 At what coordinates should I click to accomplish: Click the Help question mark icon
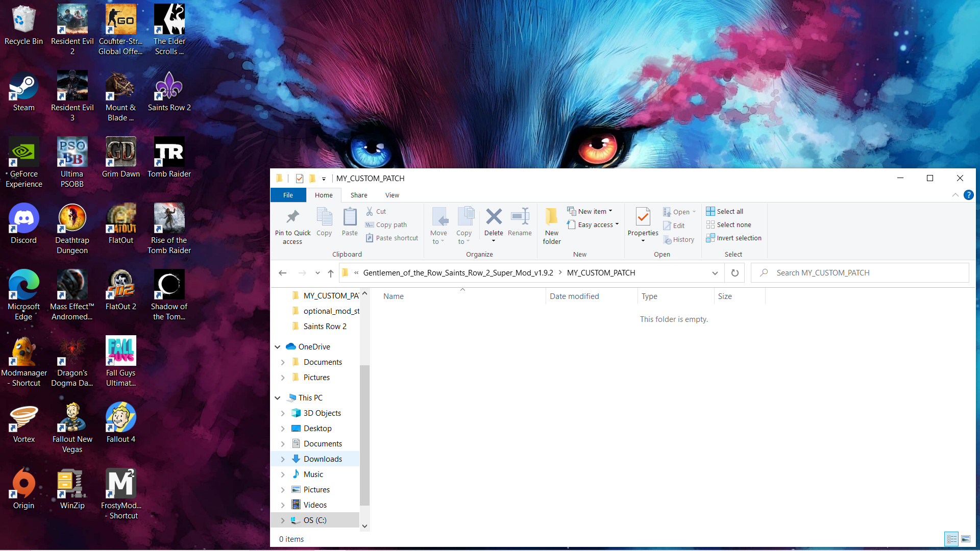[x=968, y=195]
